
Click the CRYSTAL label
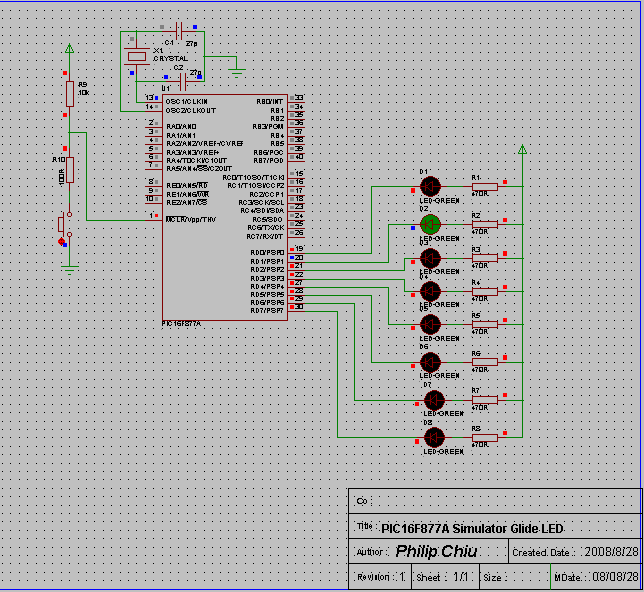point(170,59)
